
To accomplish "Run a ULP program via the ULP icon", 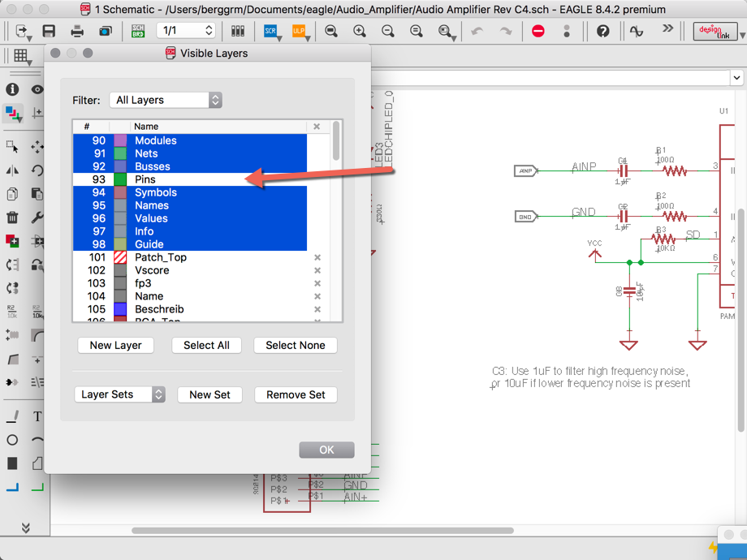I will [x=298, y=31].
